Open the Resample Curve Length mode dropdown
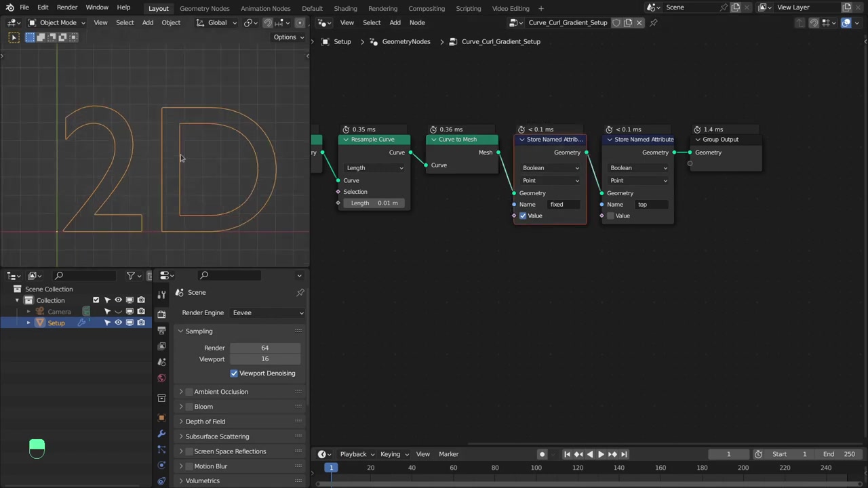 tap(374, 168)
